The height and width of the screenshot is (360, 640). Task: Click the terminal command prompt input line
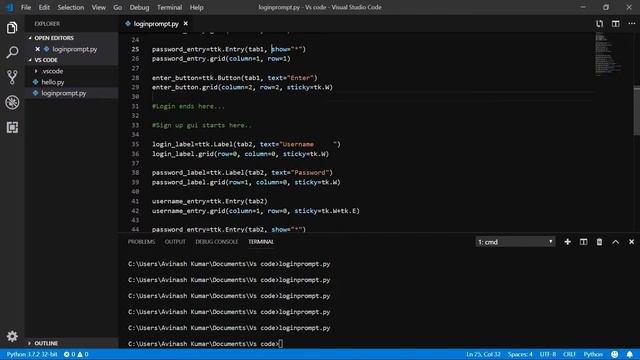(205, 344)
